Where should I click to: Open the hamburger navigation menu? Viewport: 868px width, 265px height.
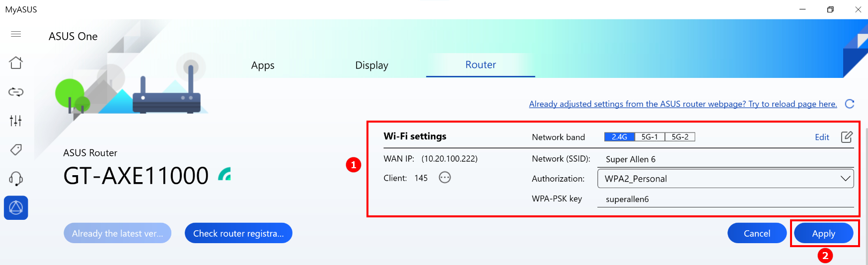[16, 34]
